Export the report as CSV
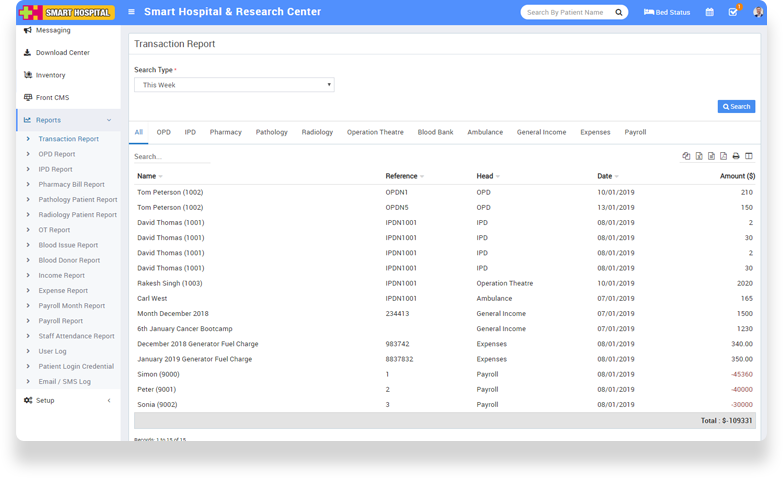This screenshot has width=783, height=478. point(711,156)
